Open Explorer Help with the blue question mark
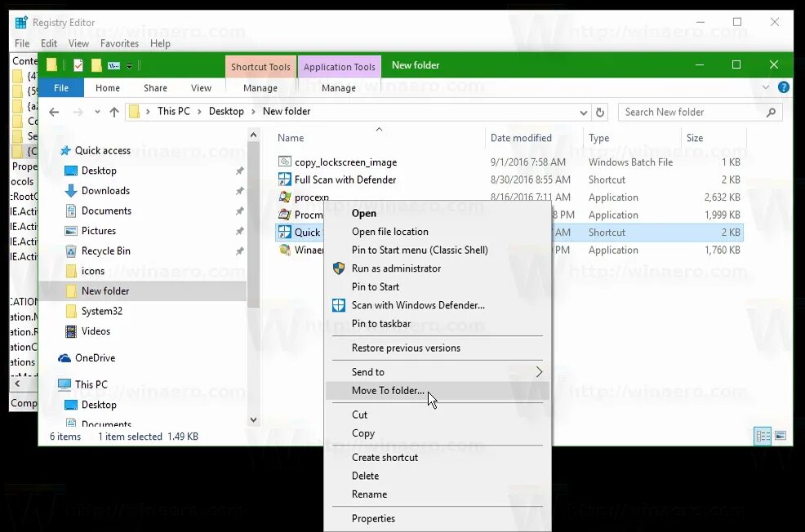Screen dimensions: 805x532 (x=784, y=87)
